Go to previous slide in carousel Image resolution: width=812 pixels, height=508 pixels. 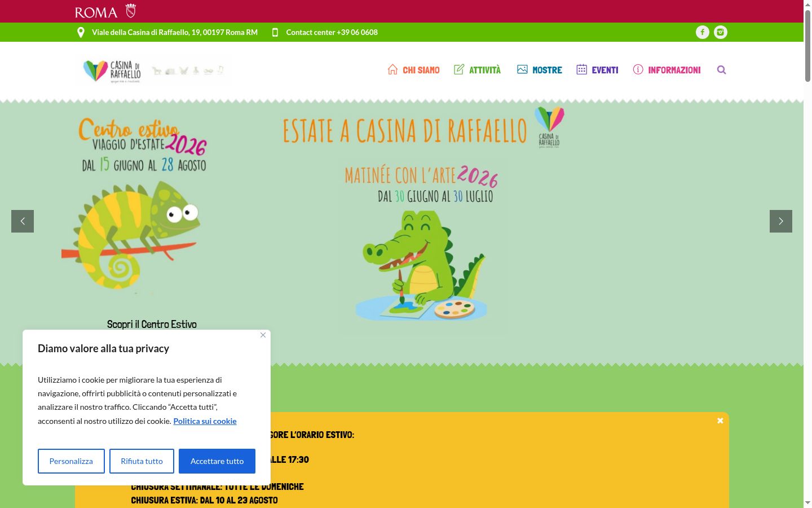23,221
